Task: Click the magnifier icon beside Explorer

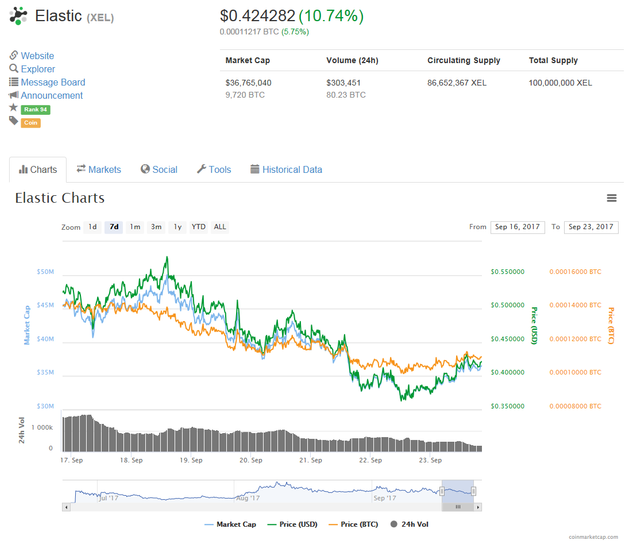Action: (14, 68)
